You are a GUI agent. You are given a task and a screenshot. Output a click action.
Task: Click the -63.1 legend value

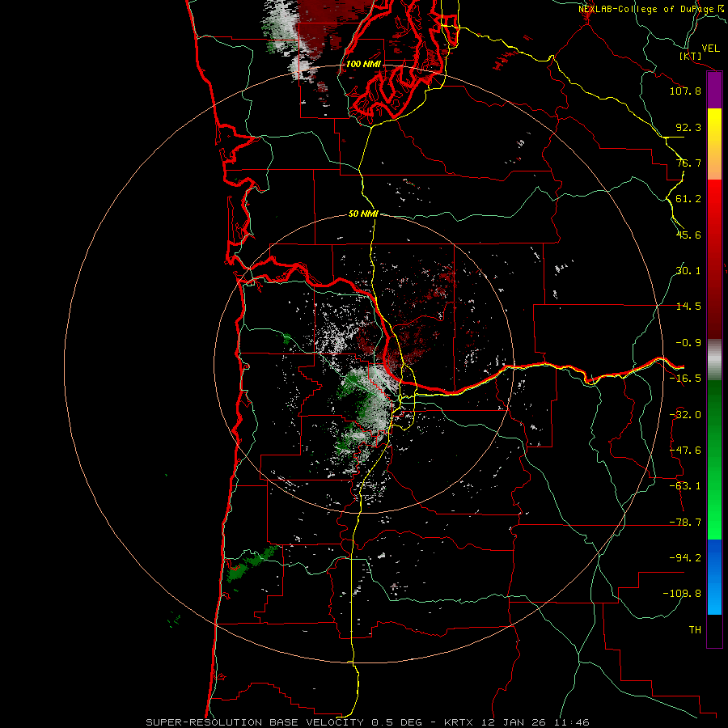(685, 486)
